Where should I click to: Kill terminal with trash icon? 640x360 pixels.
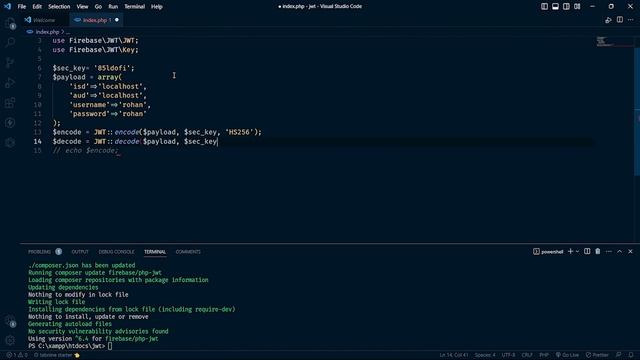pyautogui.click(x=598, y=251)
